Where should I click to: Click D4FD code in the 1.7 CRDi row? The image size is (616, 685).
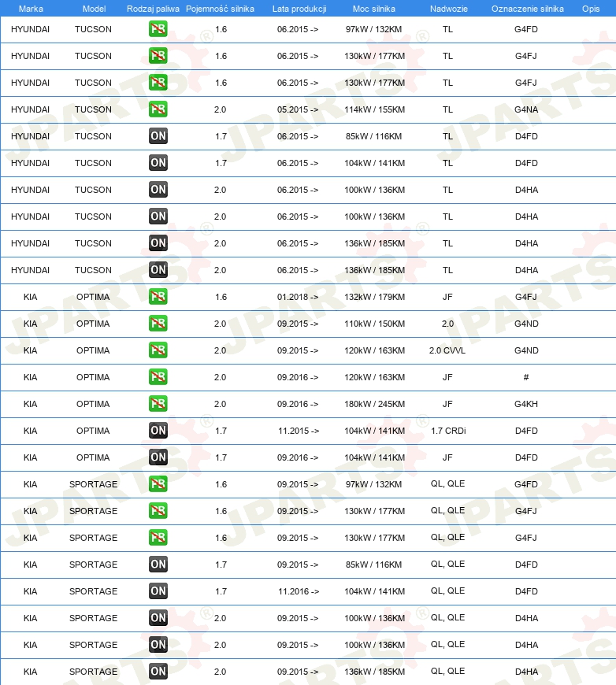tap(526, 431)
